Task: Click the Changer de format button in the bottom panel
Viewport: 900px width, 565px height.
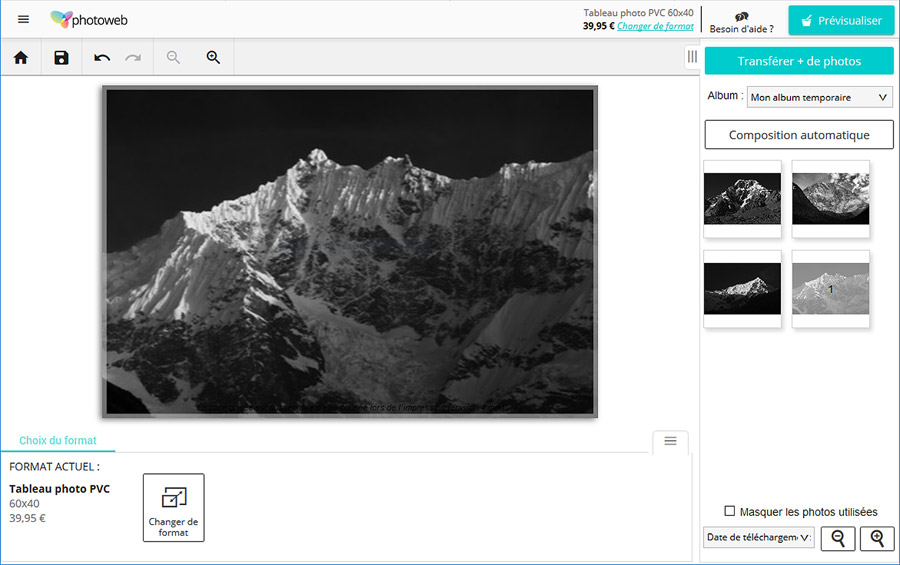Action: (173, 508)
